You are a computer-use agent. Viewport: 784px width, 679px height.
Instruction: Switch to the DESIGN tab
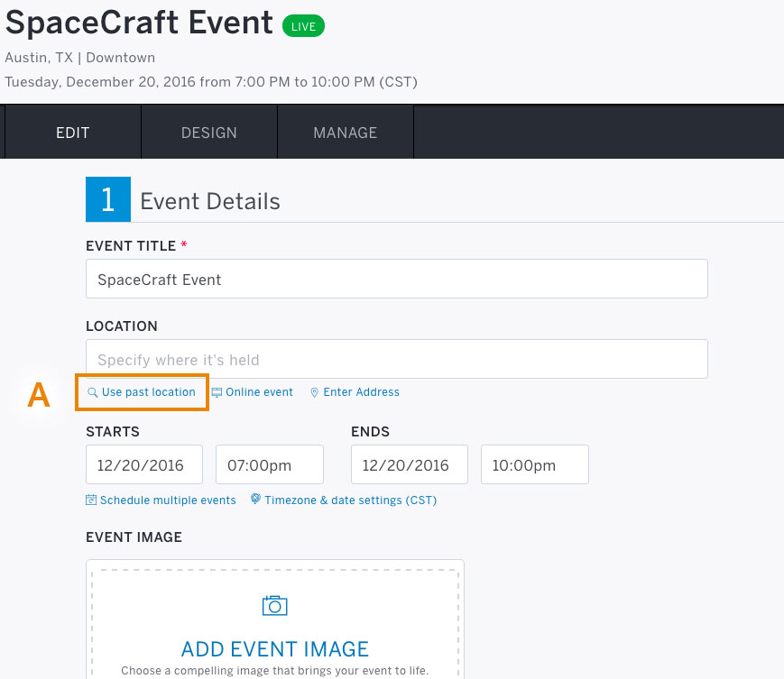[x=209, y=133]
